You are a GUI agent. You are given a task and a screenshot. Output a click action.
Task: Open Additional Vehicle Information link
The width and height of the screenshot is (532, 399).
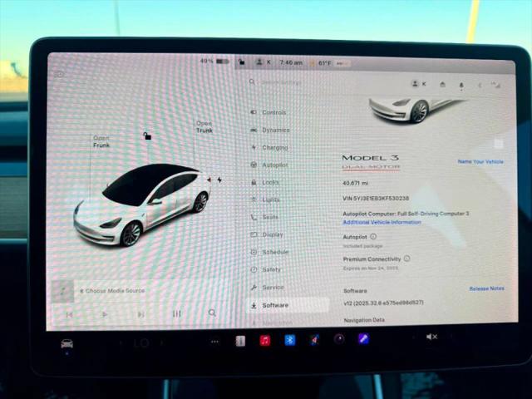coord(382,222)
